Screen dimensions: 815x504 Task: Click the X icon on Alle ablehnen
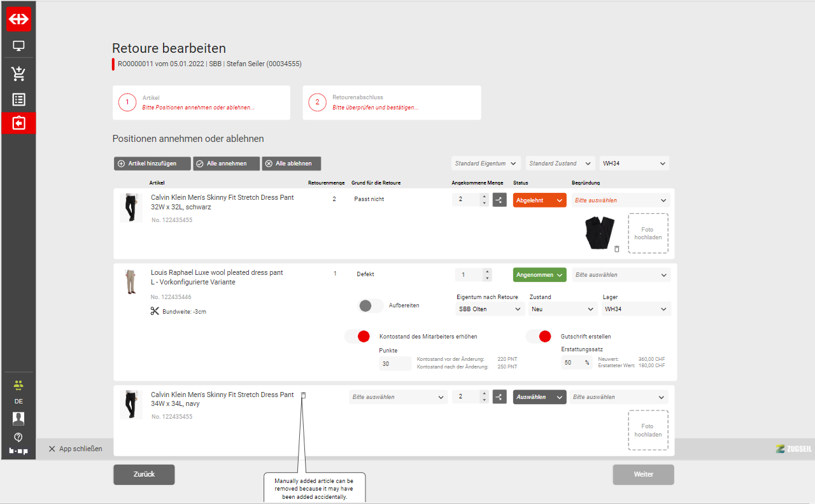(269, 164)
